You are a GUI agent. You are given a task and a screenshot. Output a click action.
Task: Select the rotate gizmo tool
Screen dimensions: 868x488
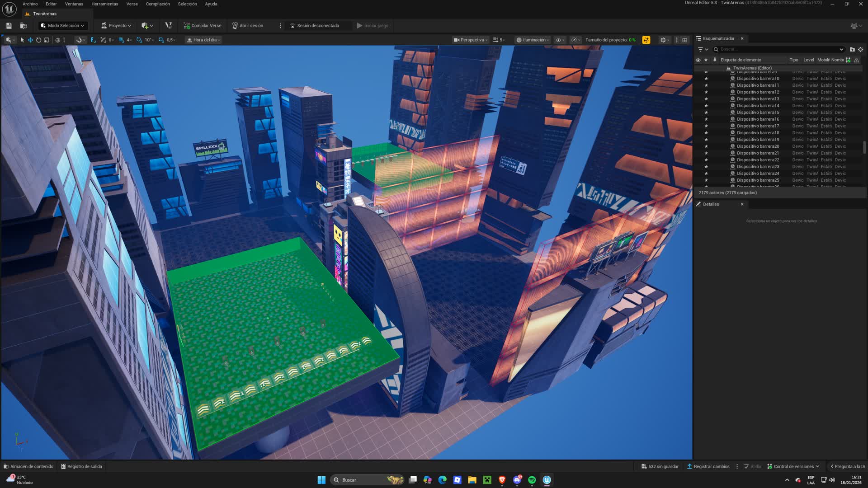pos(38,40)
